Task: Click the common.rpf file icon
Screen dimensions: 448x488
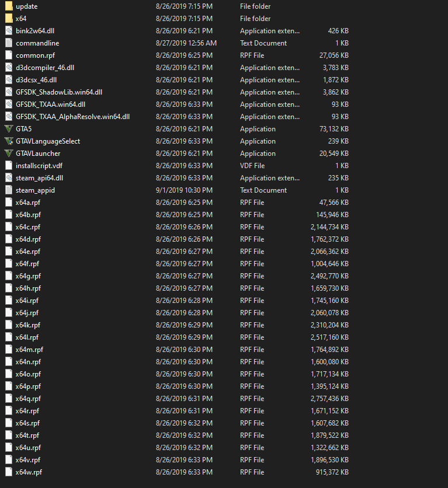Action: pos(9,55)
